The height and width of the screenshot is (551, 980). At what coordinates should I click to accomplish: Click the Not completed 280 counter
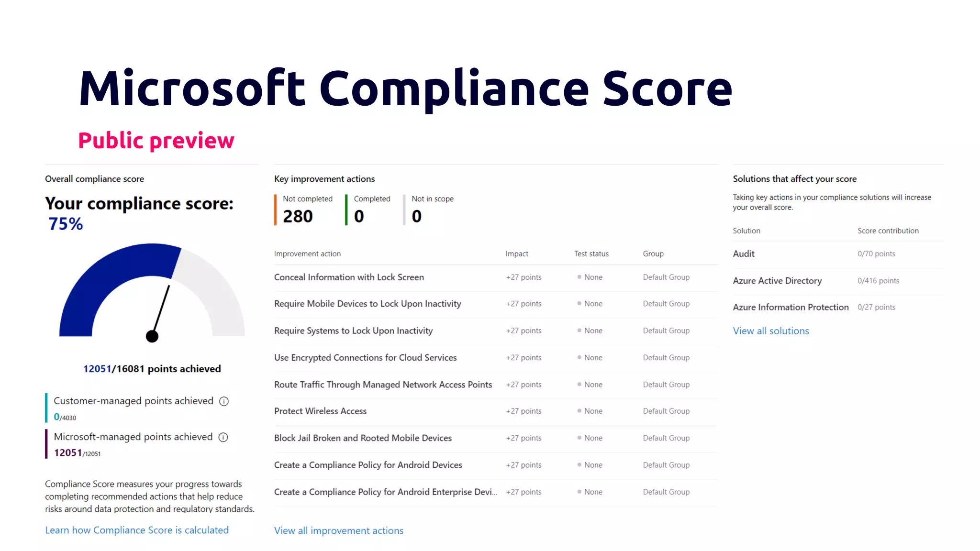pyautogui.click(x=304, y=209)
